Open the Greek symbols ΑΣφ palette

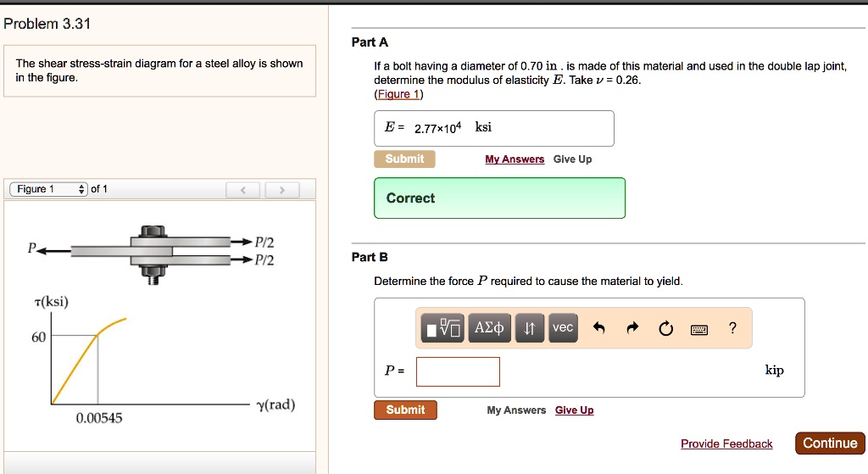[x=489, y=328]
